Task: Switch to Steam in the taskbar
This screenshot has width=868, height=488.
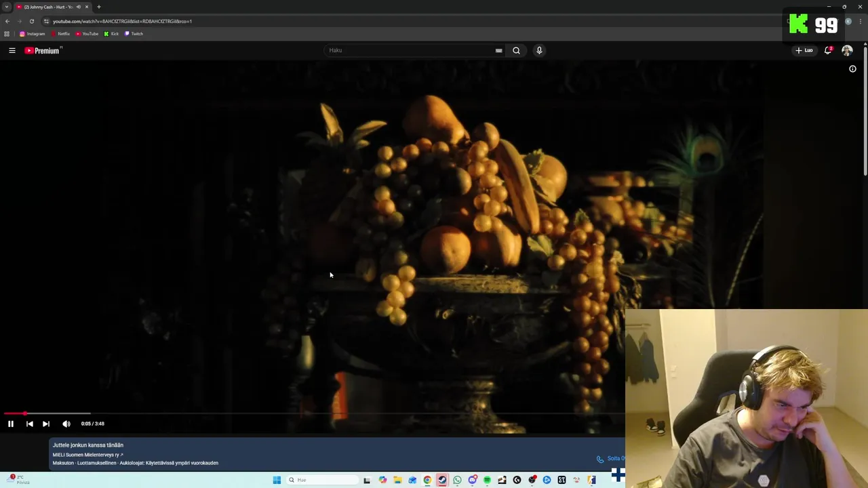Action: [442, 480]
